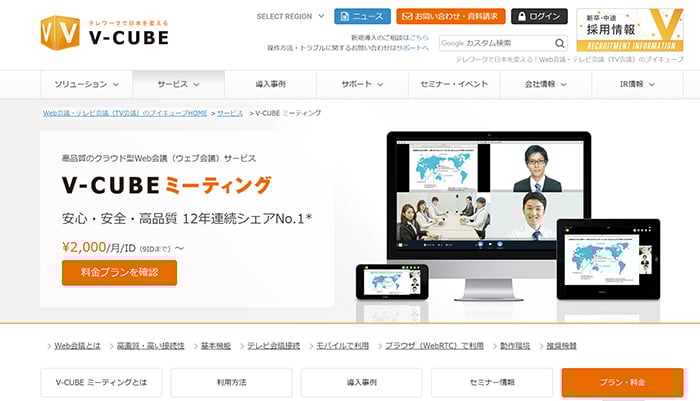Screen dimensions: 700x401
Task: Click the envelope icon on inquiry button
Action: (x=407, y=17)
